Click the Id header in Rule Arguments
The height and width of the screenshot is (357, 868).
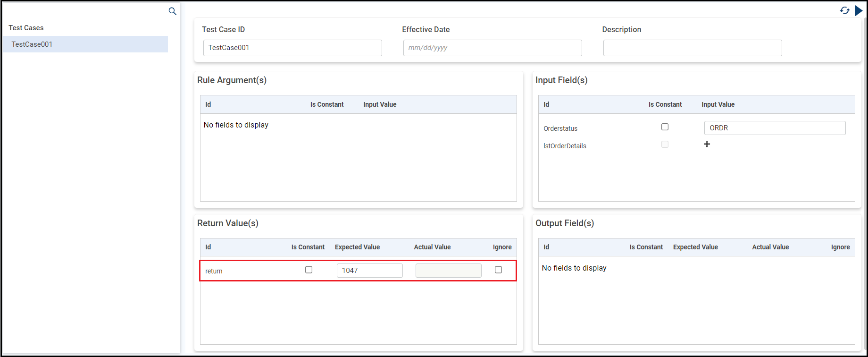pos(208,104)
